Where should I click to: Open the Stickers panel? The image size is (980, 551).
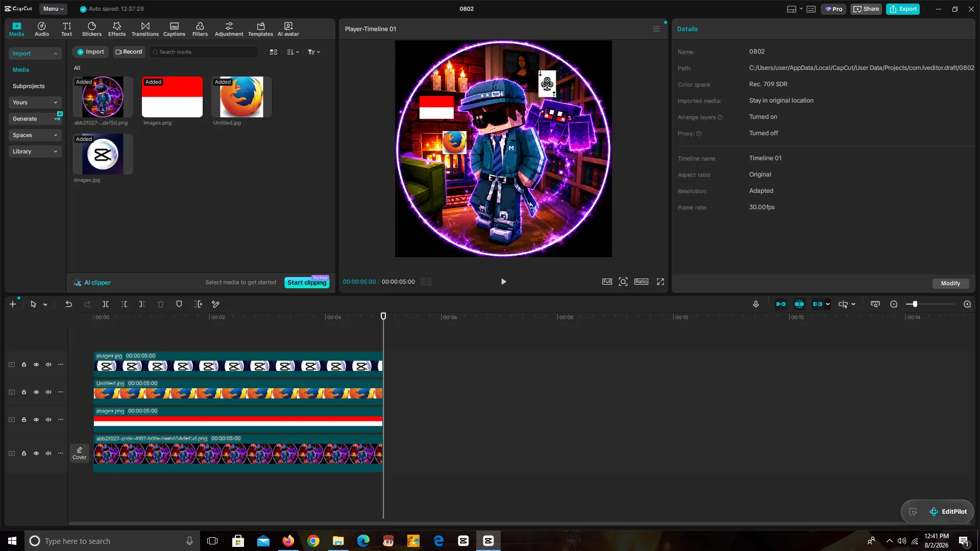tap(92, 29)
